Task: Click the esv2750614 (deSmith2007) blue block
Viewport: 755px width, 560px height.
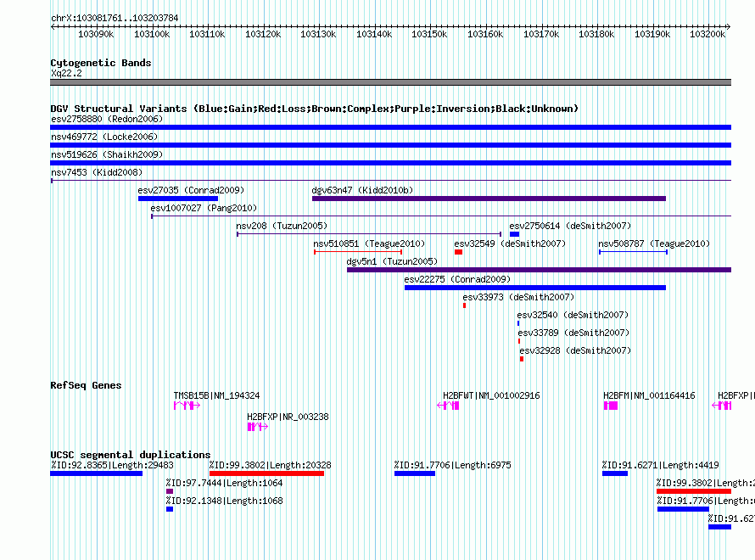Action: click(514, 234)
